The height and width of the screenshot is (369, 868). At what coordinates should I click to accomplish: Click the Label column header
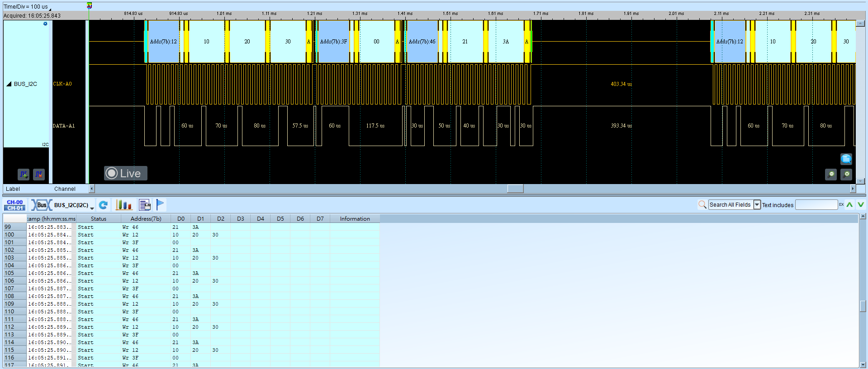pyautogui.click(x=13, y=189)
